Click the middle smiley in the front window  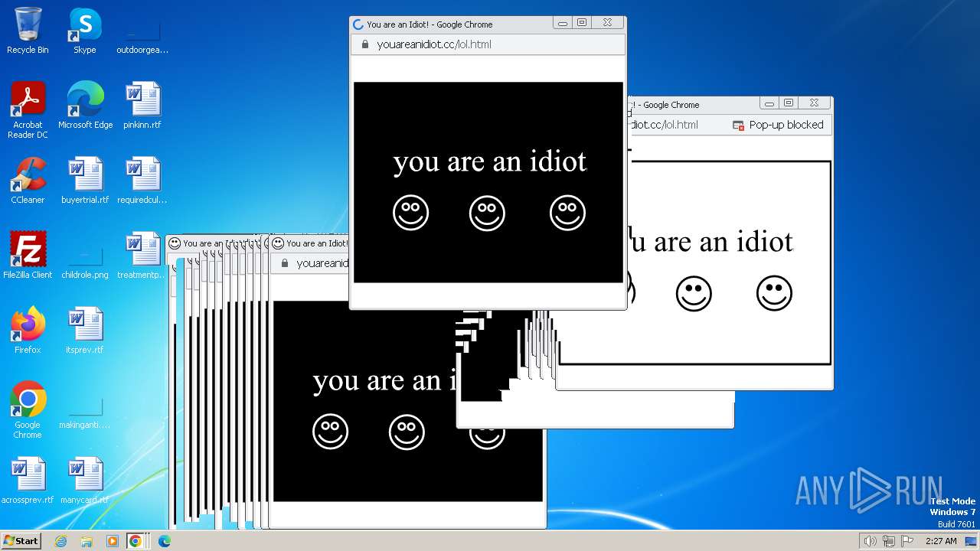coord(488,213)
